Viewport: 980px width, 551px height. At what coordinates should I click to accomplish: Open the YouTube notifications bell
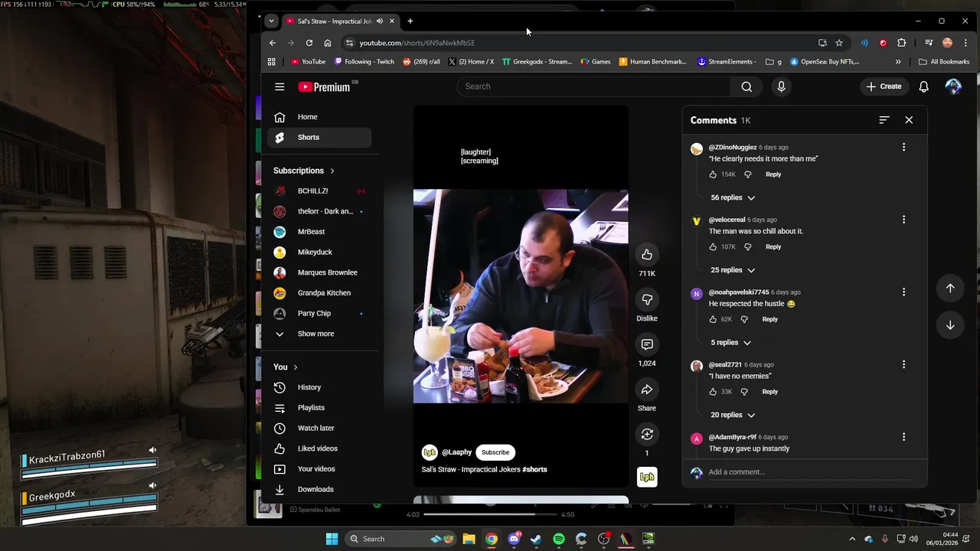(x=923, y=86)
